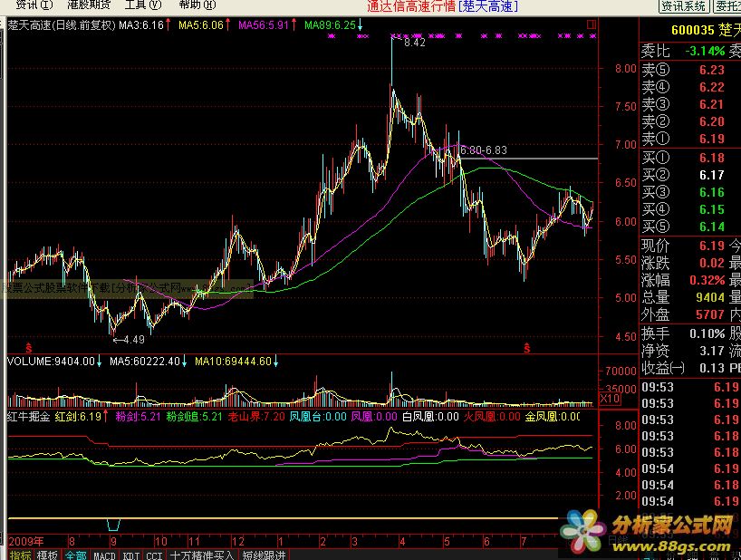The height and width of the screenshot is (560, 741).
Task: Open the 帮助(H) menu
Action: [197, 5]
